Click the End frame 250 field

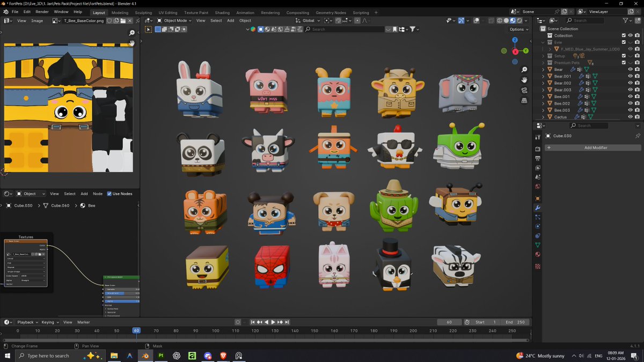click(515, 322)
